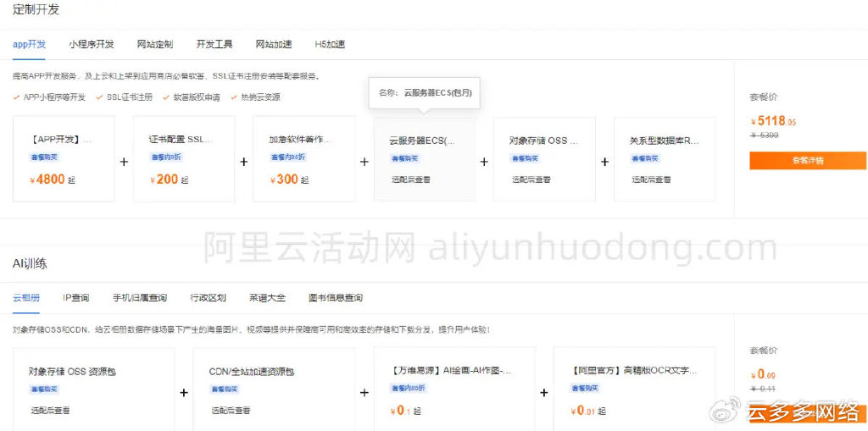Switch to the 小程序开发 tab
Viewport: 868px width, 431px height.
click(92, 44)
